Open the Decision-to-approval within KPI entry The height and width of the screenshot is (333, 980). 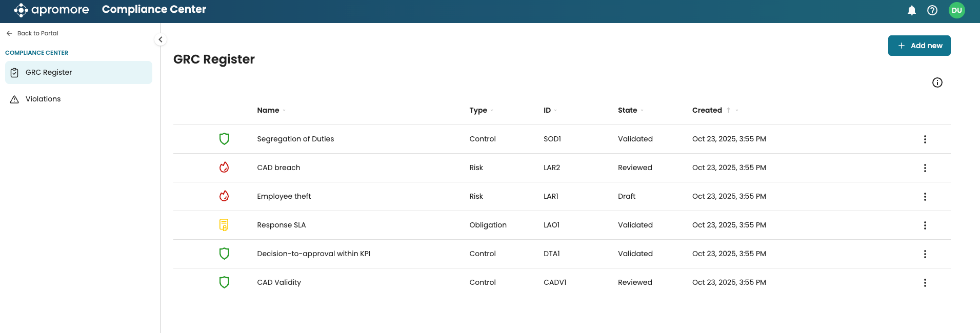[x=313, y=254]
